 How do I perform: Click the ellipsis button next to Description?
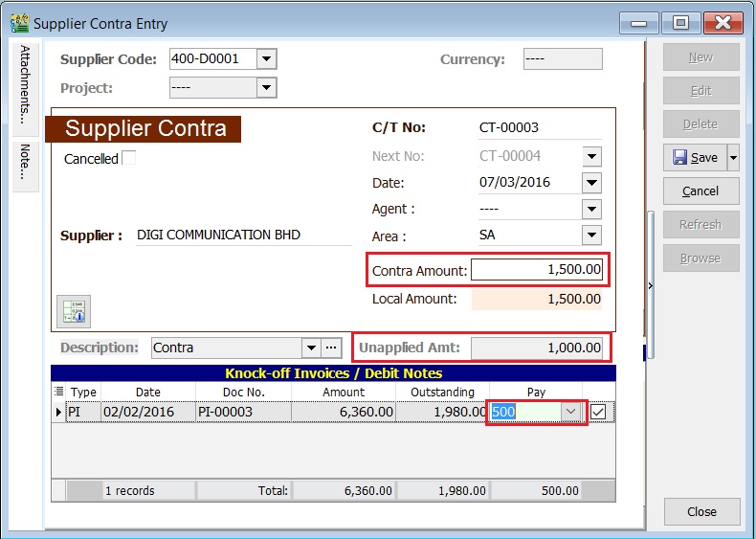click(331, 348)
